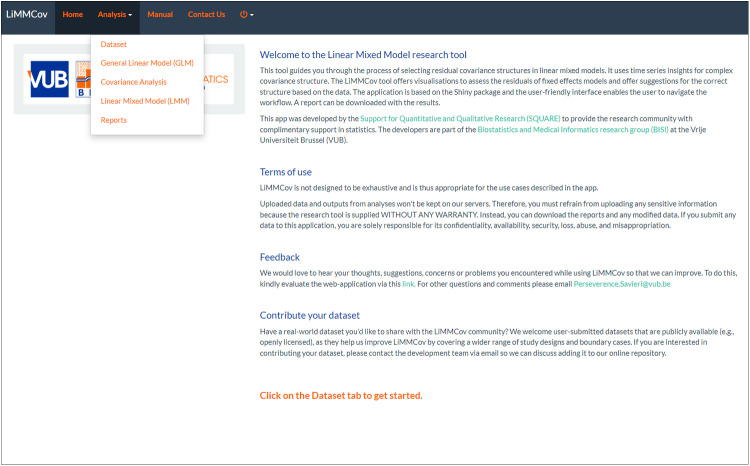Collapse the Analysis dropdown menu
The image size is (750, 466).
[x=115, y=14]
